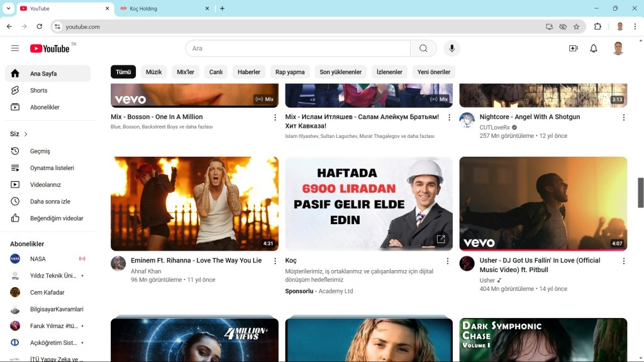Open the Create video icon
644x362 pixels.
tap(573, 48)
